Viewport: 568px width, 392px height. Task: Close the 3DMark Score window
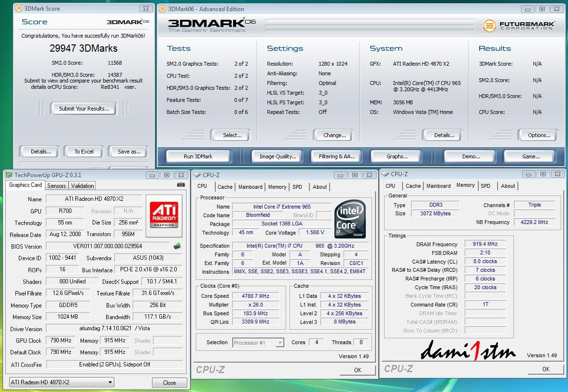pos(146,8)
